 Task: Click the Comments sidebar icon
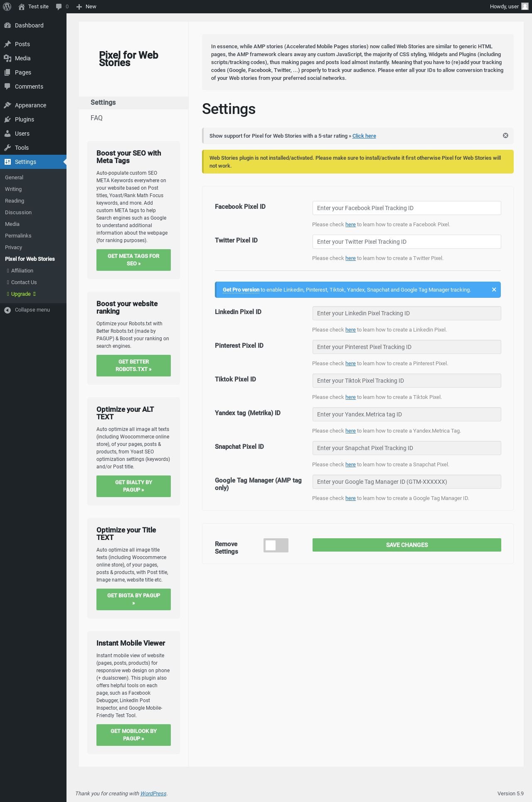7,87
